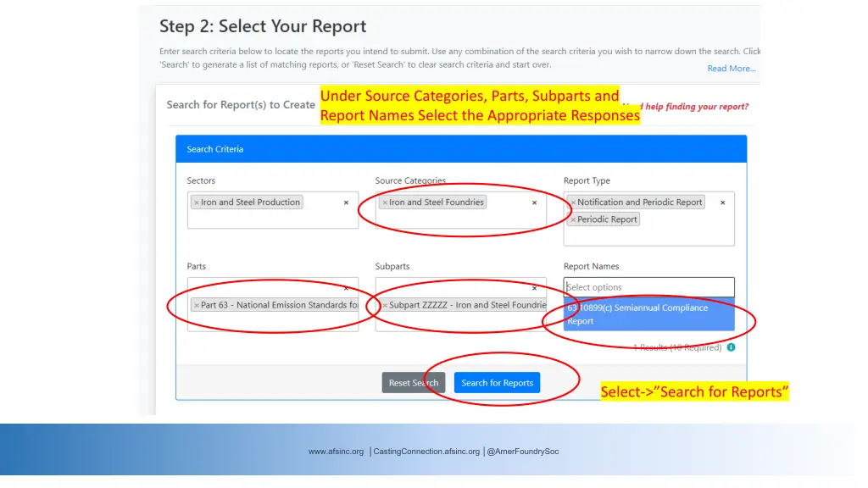The width and height of the screenshot is (868, 488).
Task: Remove the Subpart ZZZZZ tag
Action: pyautogui.click(x=385, y=305)
